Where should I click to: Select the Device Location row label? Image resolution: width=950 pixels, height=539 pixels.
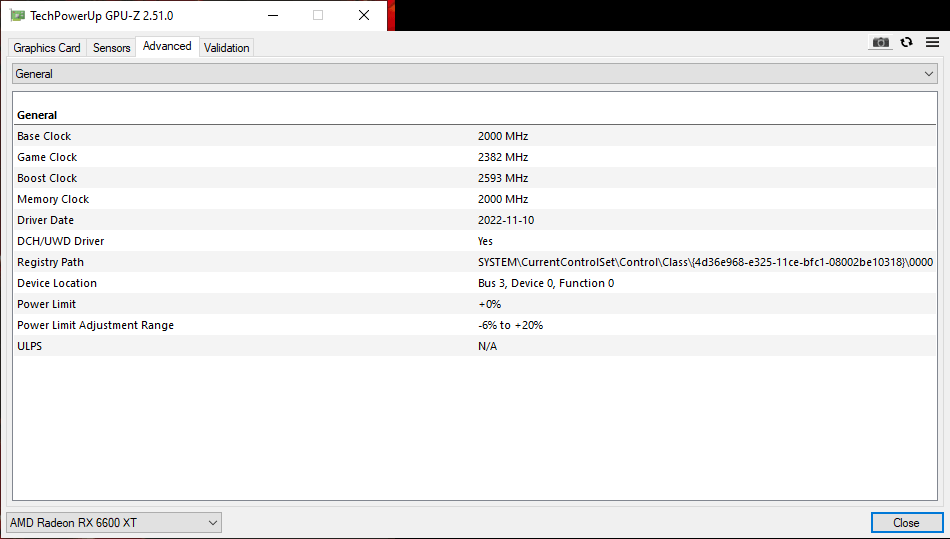point(57,283)
